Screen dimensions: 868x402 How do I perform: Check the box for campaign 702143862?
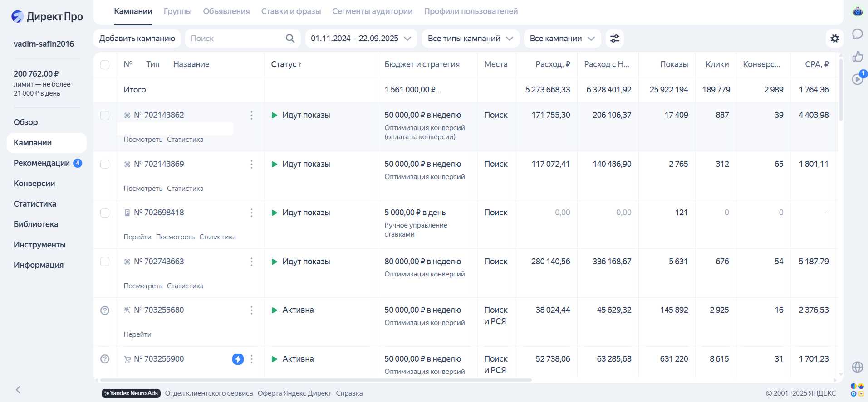point(105,115)
